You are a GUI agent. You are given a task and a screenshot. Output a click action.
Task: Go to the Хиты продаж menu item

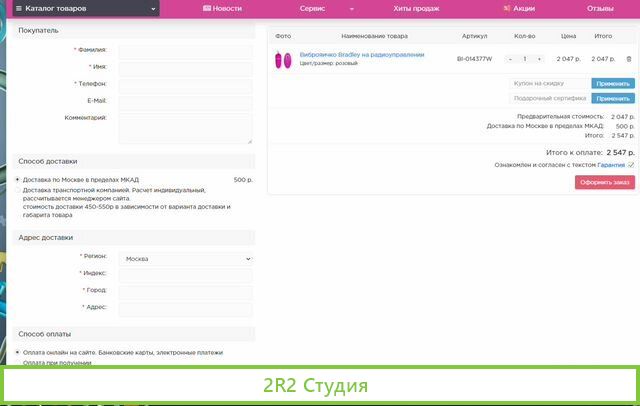point(416,8)
